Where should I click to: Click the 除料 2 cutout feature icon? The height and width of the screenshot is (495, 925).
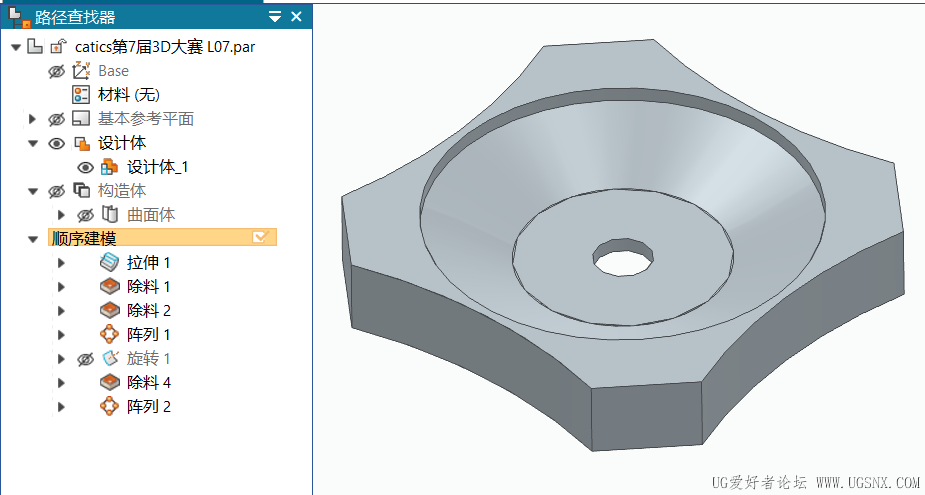(110, 310)
